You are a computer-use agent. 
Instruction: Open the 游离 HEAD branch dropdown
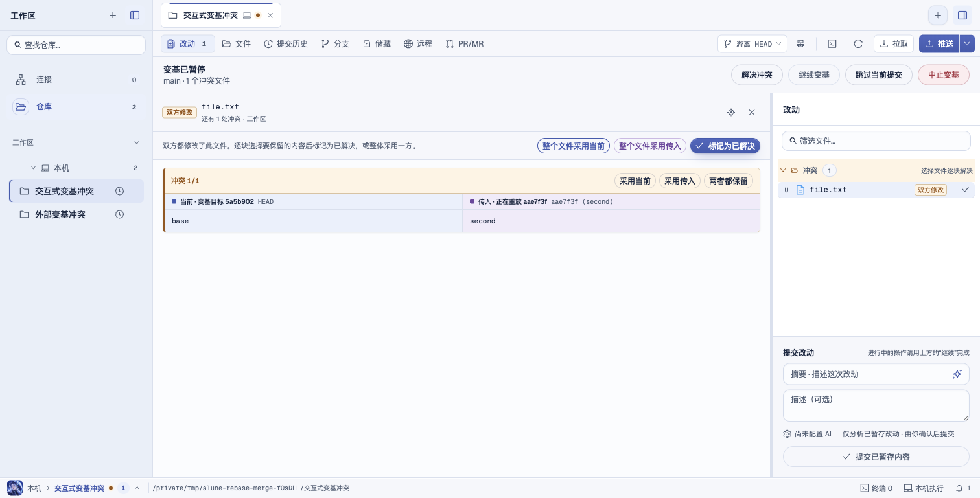pos(752,44)
